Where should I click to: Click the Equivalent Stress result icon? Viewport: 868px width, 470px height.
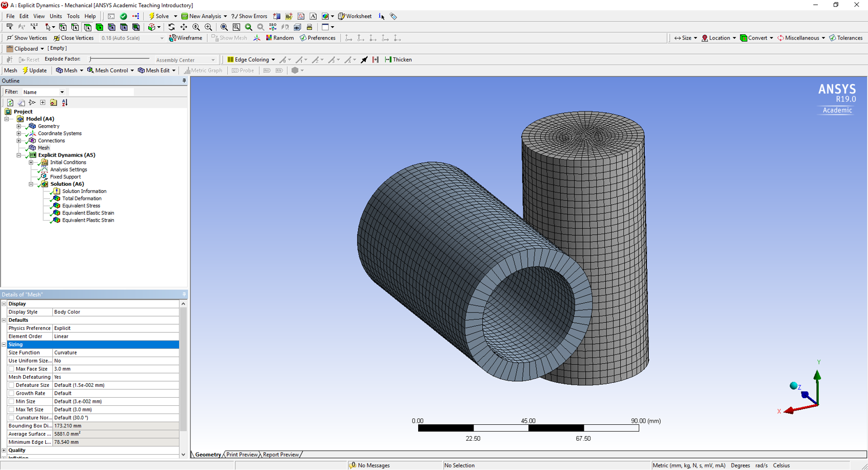pyautogui.click(x=57, y=206)
